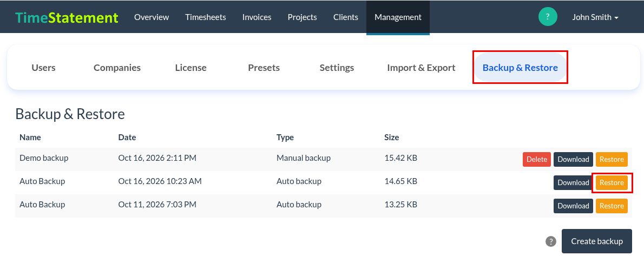Screen dimensions: 644x262
Task: Click the Date column header
Action: tap(127, 137)
